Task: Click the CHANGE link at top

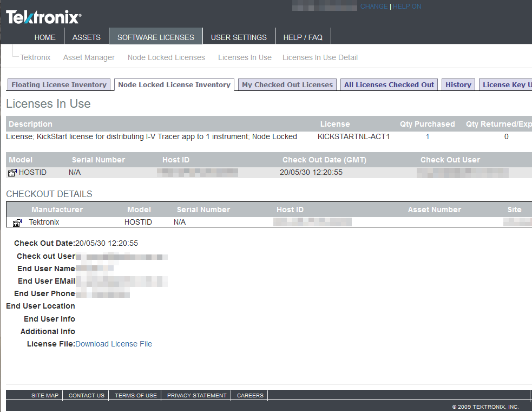Action: pyautogui.click(x=374, y=6)
